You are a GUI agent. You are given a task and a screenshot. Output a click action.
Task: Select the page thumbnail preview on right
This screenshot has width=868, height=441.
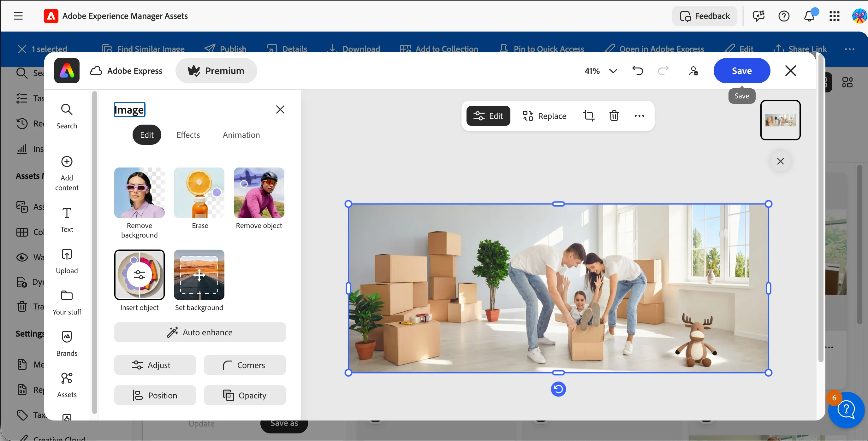(780, 120)
